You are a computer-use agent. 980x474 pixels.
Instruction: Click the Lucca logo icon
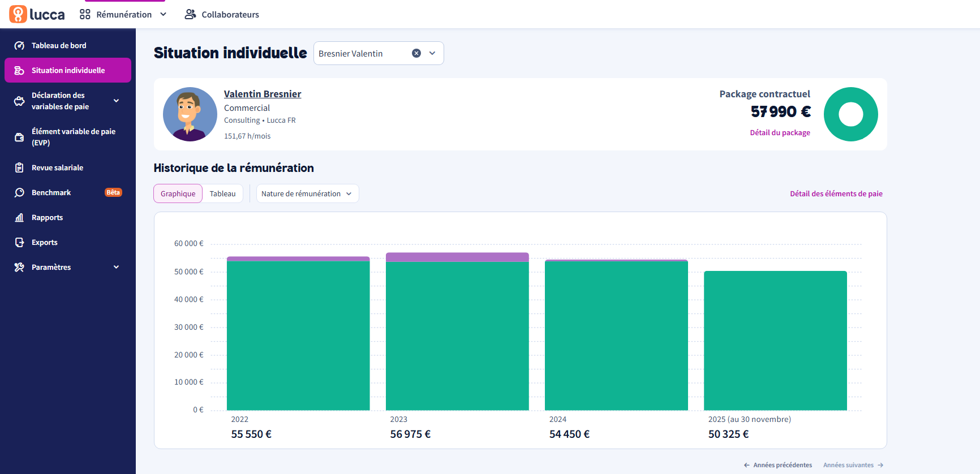coord(18,14)
